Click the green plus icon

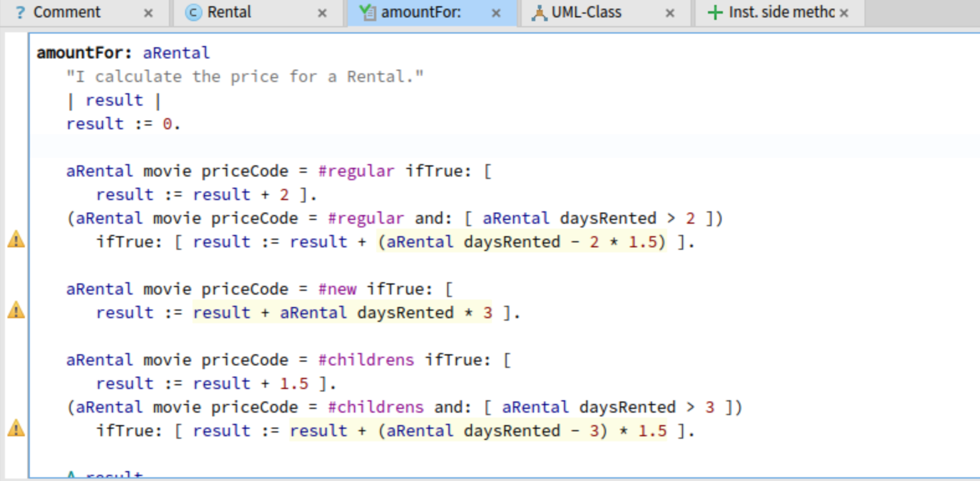coord(715,12)
